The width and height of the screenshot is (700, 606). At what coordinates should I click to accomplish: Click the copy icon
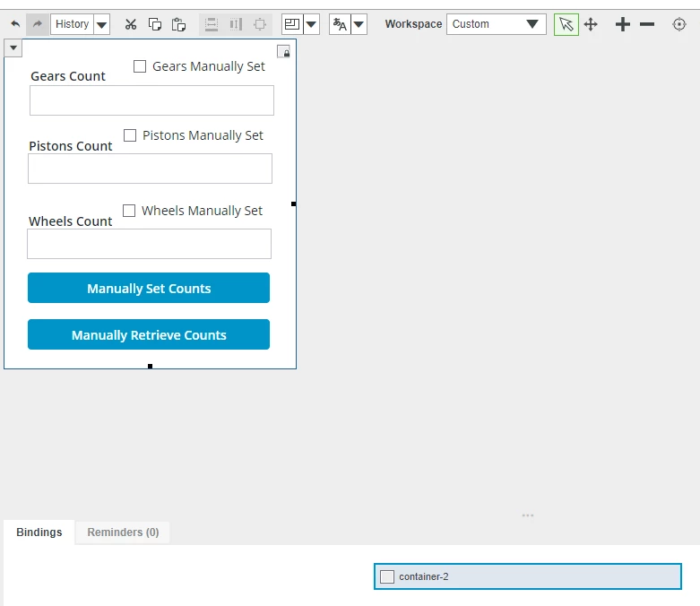(154, 24)
